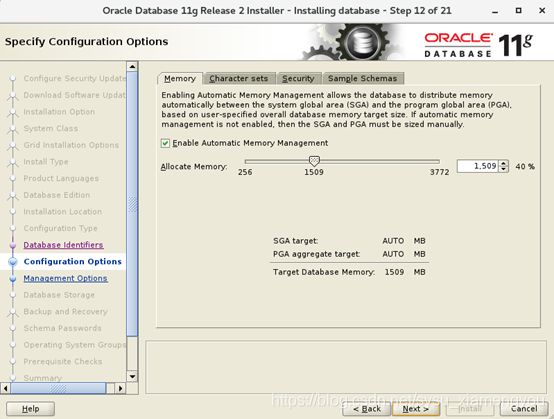Click the Target Database Memory 1509 value
The height and width of the screenshot is (419, 554).
pos(394,272)
